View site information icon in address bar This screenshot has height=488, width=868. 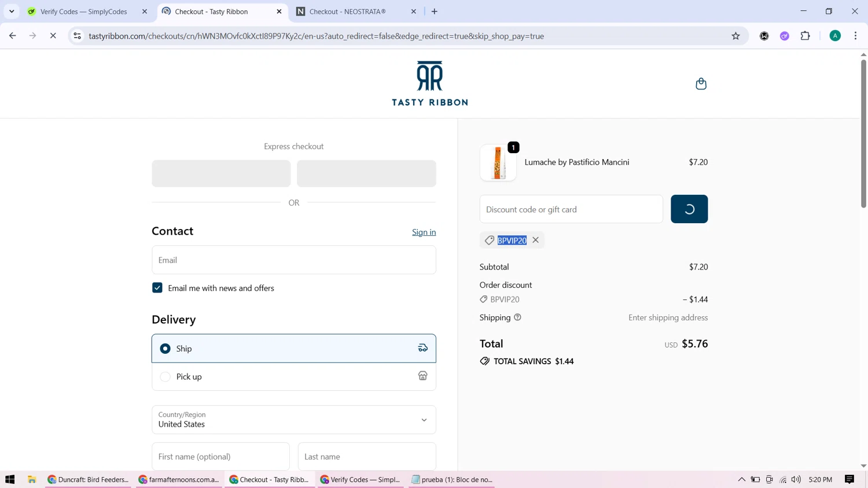(x=77, y=36)
